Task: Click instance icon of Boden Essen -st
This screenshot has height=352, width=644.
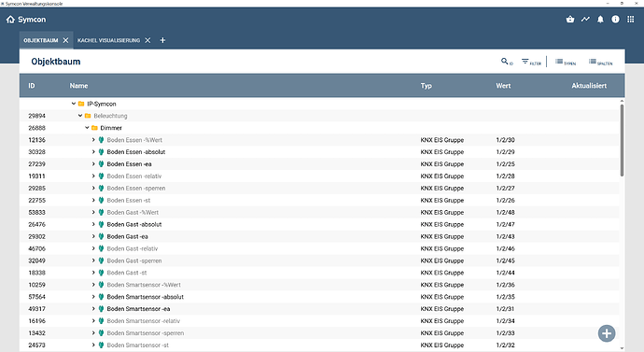Action: [101, 200]
